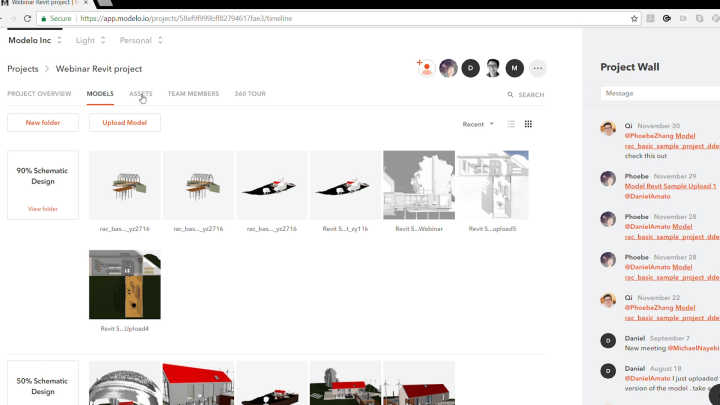Open Daniel's avatar on September 7 post
Viewport: 720px width, 405px height.
point(608,341)
